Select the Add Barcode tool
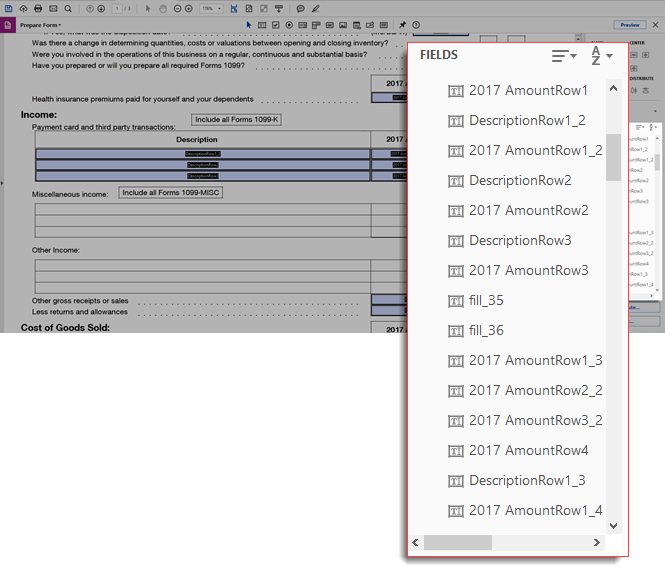The height and width of the screenshot is (572, 665). click(x=384, y=25)
